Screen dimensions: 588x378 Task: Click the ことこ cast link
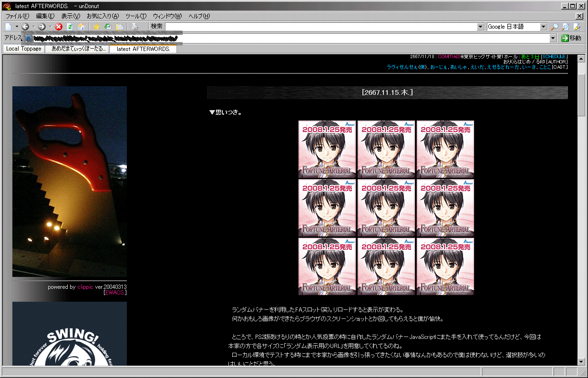click(545, 67)
